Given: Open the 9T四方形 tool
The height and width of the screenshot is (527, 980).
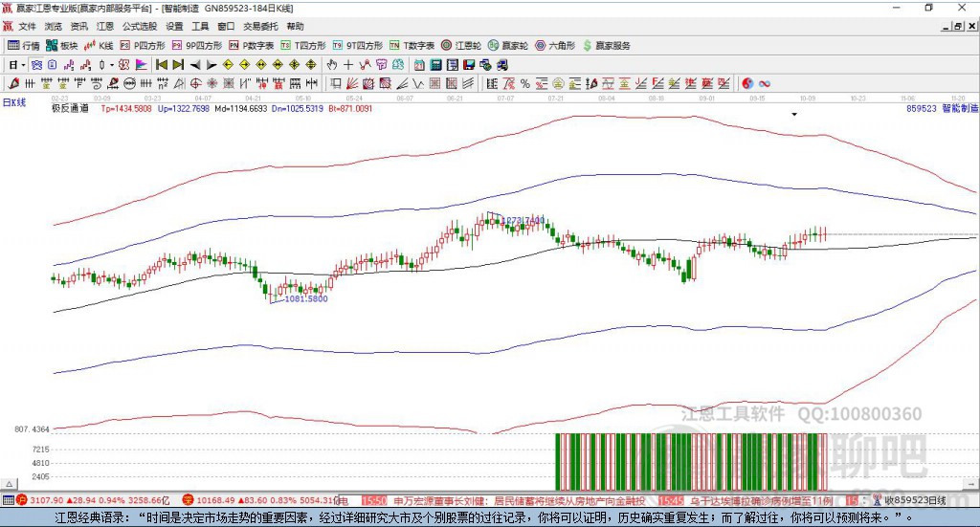Looking at the screenshot, I should pyautogui.click(x=357, y=46).
